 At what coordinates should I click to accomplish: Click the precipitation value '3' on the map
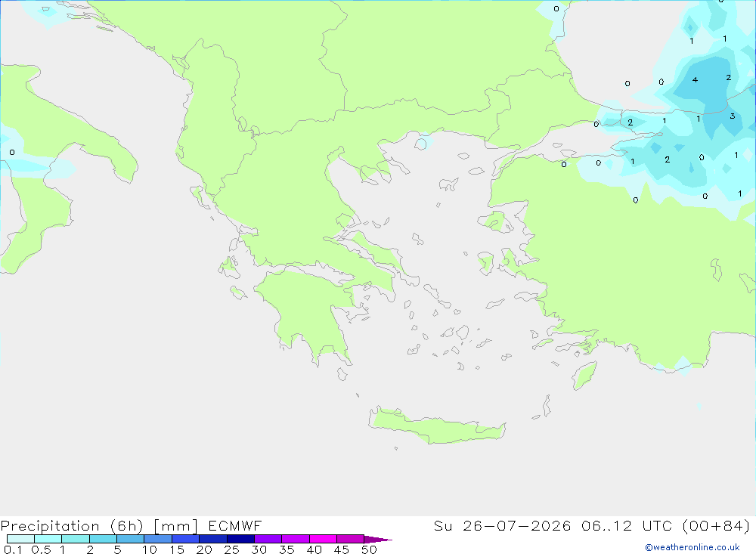click(733, 116)
